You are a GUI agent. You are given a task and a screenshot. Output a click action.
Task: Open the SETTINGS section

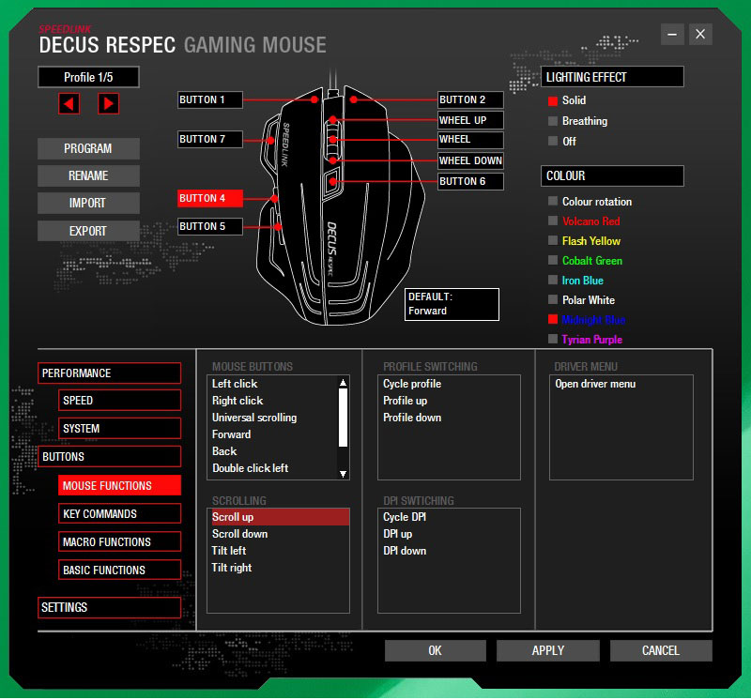tap(109, 608)
